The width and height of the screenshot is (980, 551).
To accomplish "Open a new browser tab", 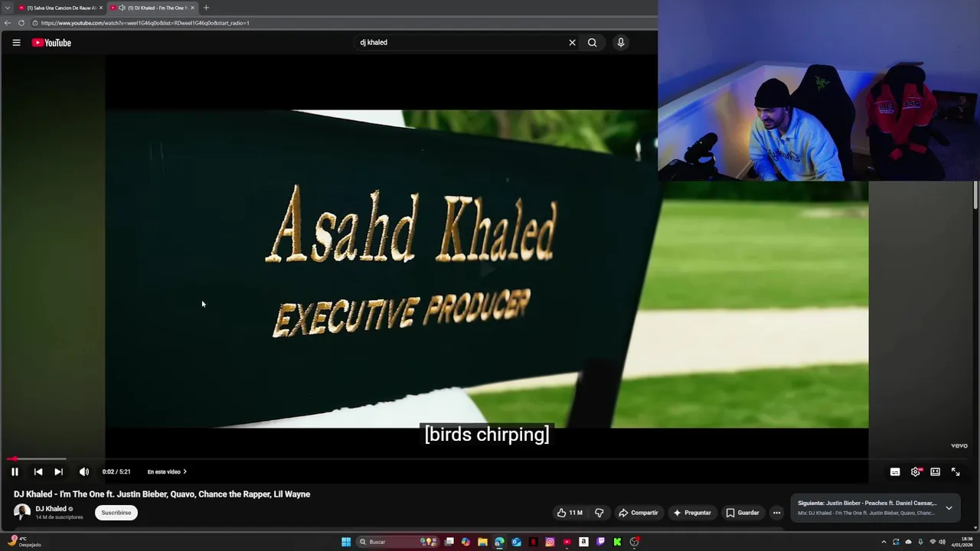I will tap(206, 8).
